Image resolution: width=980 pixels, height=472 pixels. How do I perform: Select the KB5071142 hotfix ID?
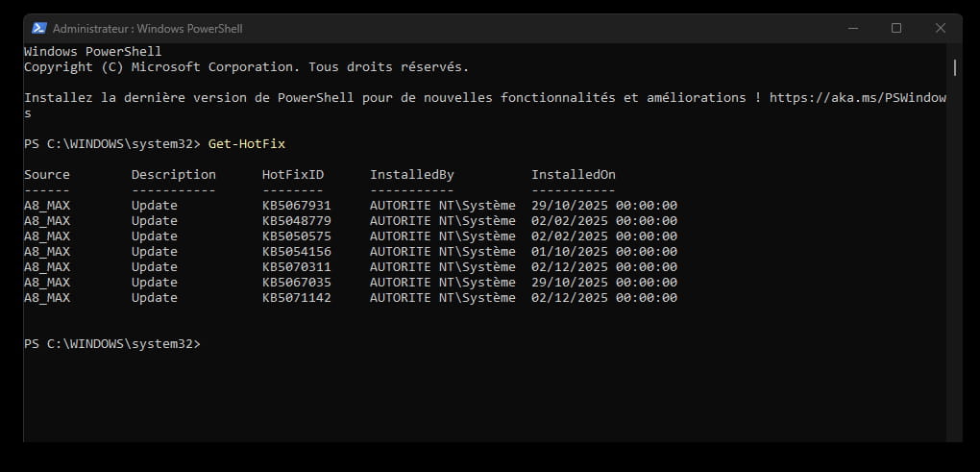(296, 298)
